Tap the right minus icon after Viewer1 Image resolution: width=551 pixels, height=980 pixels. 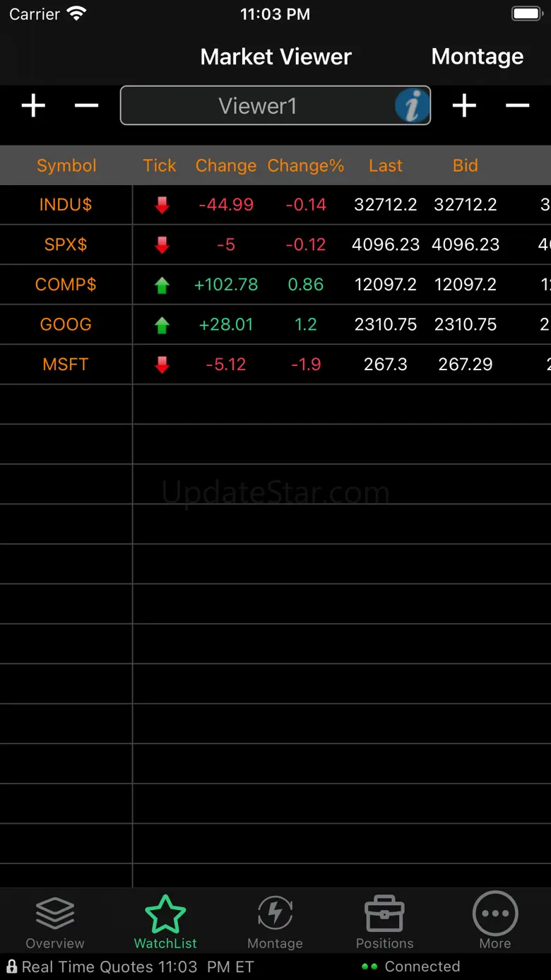pyautogui.click(x=517, y=106)
